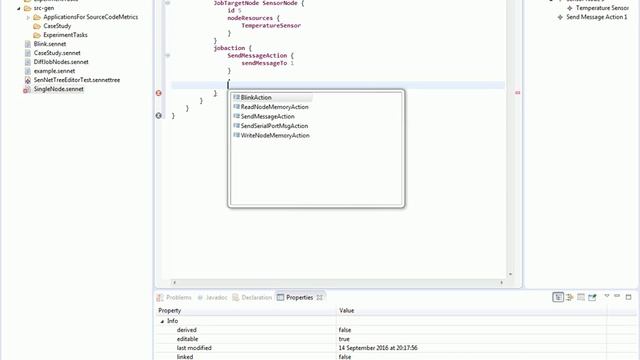Screen dimensions: 640x360
Task: Pick SendMessageAction from the completion popup
Action: point(267,116)
